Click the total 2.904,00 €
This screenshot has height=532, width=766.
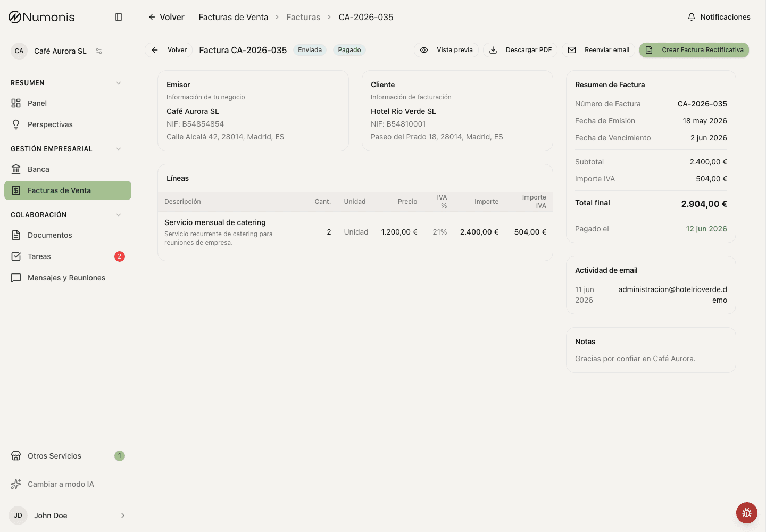click(x=704, y=204)
